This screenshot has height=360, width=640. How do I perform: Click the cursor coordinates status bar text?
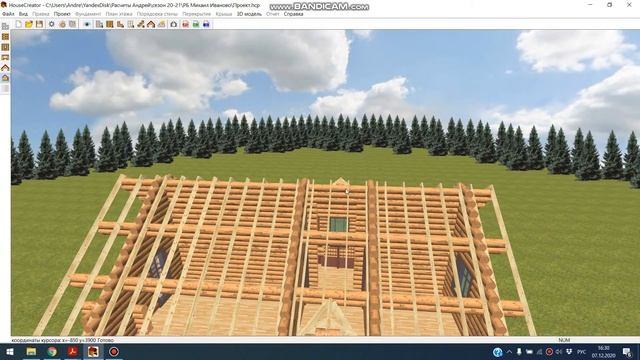click(x=62, y=340)
